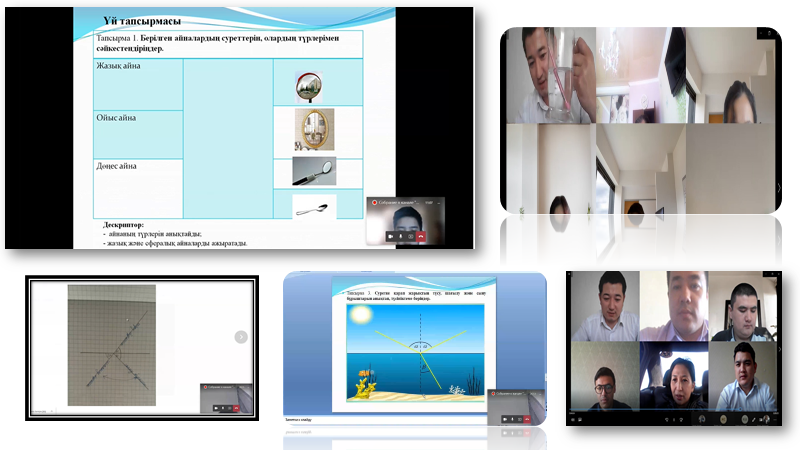800x450 pixels.
Task: Toggle microphone in mini call window over mirror slide
Action: 399,237
